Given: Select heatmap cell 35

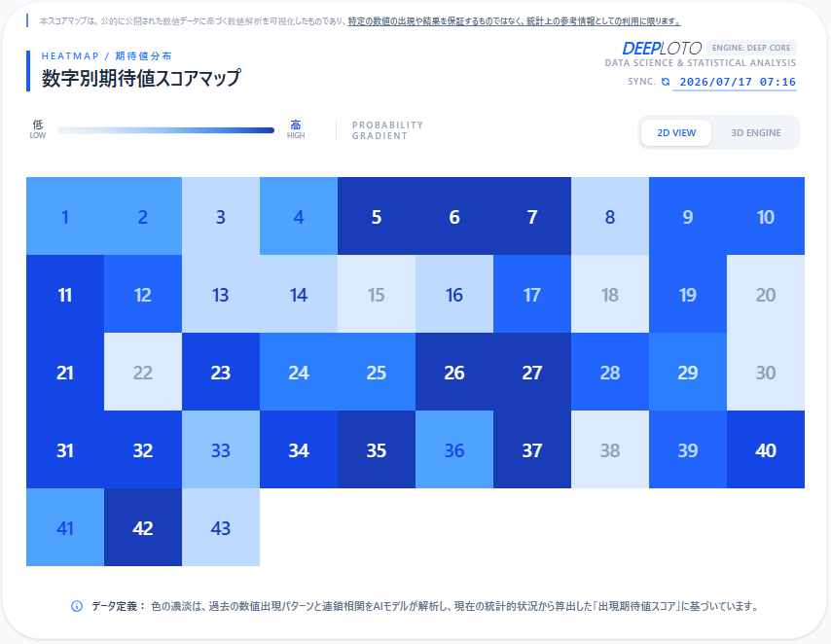Looking at the screenshot, I should tap(377, 449).
